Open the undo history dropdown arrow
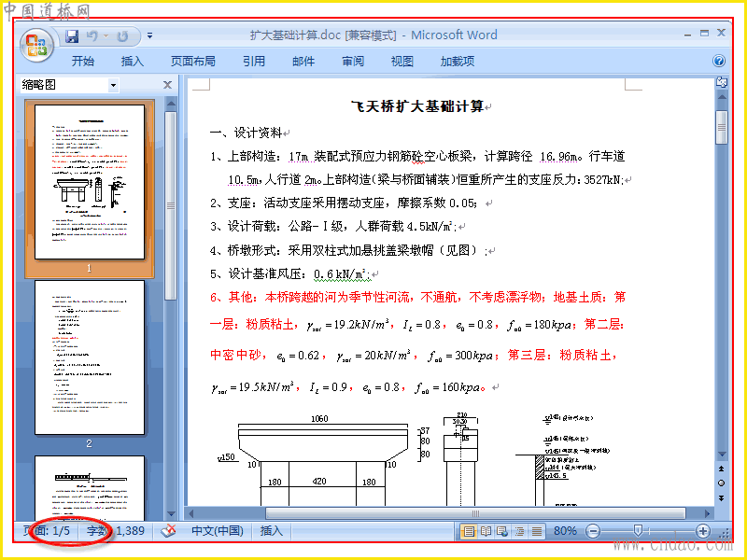The width and height of the screenshot is (747, 560). click(106, 35)
